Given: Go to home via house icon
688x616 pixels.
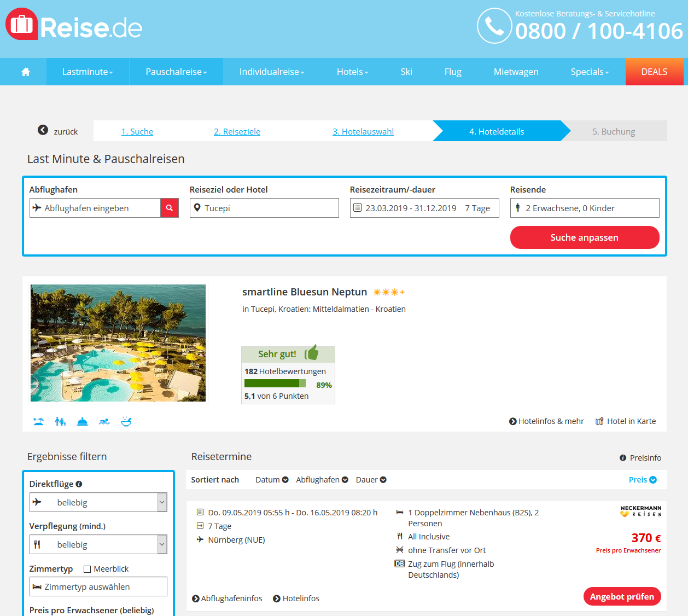Looking at the screenshot, I should [x=26, y=72].
